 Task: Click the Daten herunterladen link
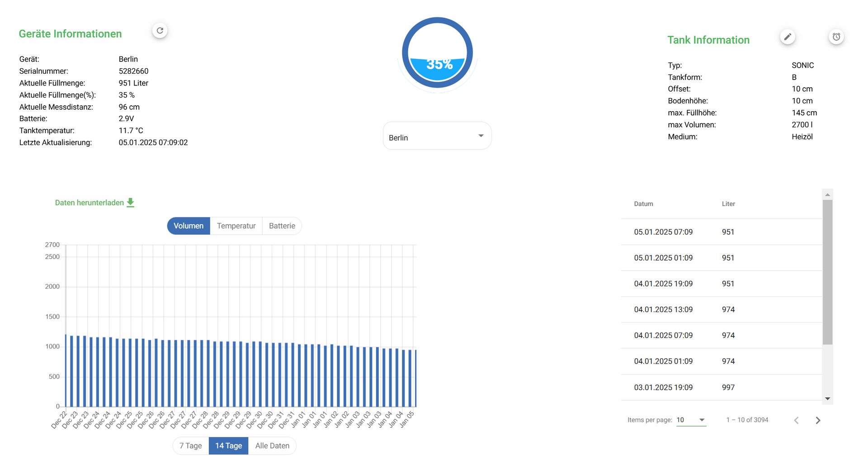(90, 203)
